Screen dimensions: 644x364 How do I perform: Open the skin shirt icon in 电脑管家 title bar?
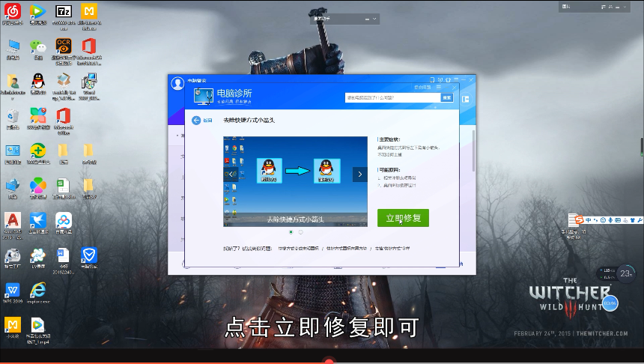[448, 79]
